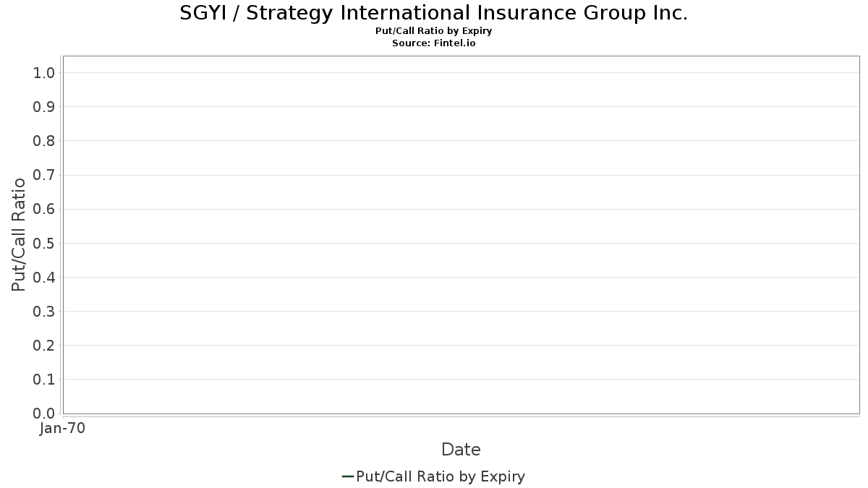Select the 0.3 y-axis tick label
This screenshot has height=488, width=868.
(44, 311)
